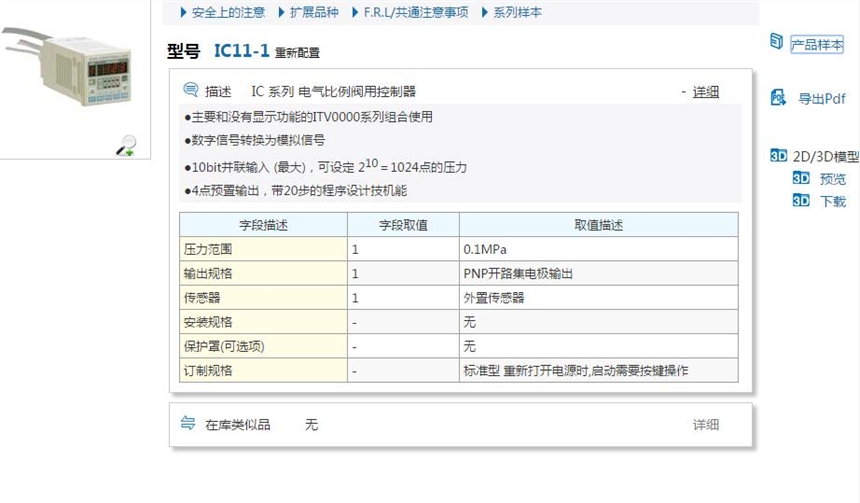Click the 在库类似品 swap arrows icon
This screenshot has height=503, width=860.
[188, 424]
